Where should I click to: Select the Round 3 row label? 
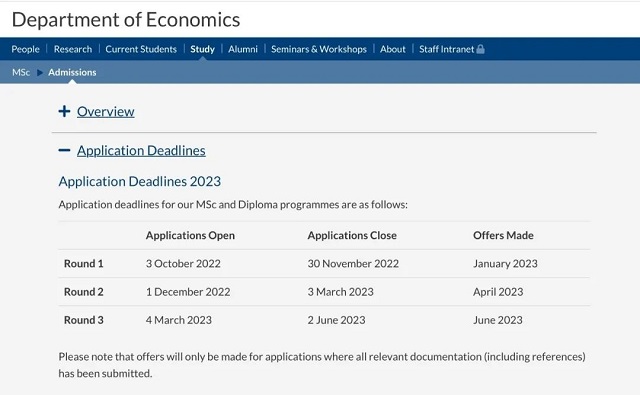point(84,320)
